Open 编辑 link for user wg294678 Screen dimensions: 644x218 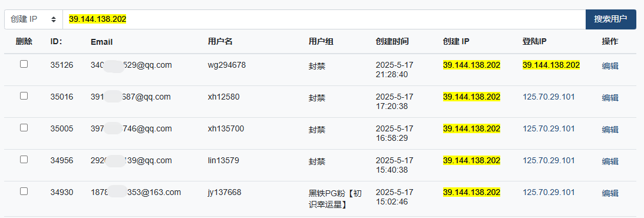610,65
